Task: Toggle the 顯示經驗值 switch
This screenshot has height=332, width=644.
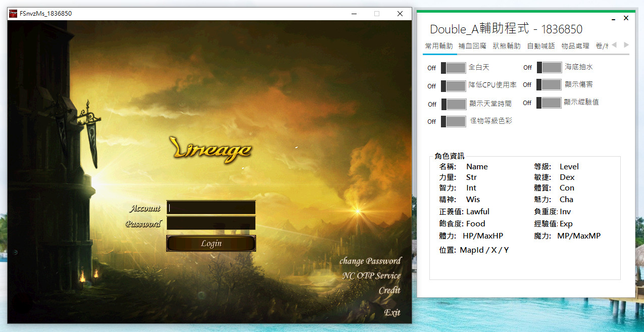Action: (x=549, y=103)
